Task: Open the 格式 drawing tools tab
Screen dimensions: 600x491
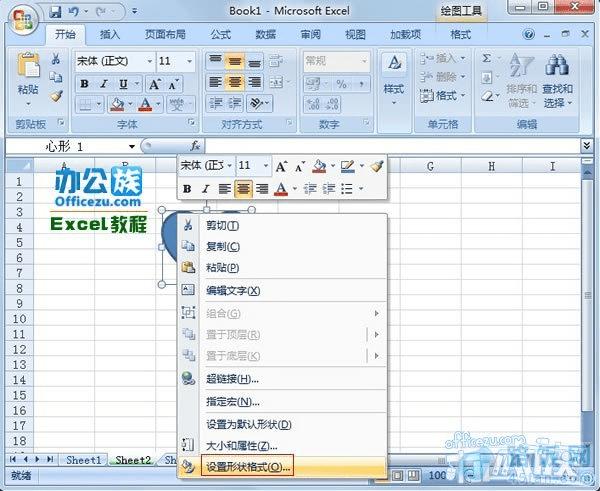Action: pos(461,35)
